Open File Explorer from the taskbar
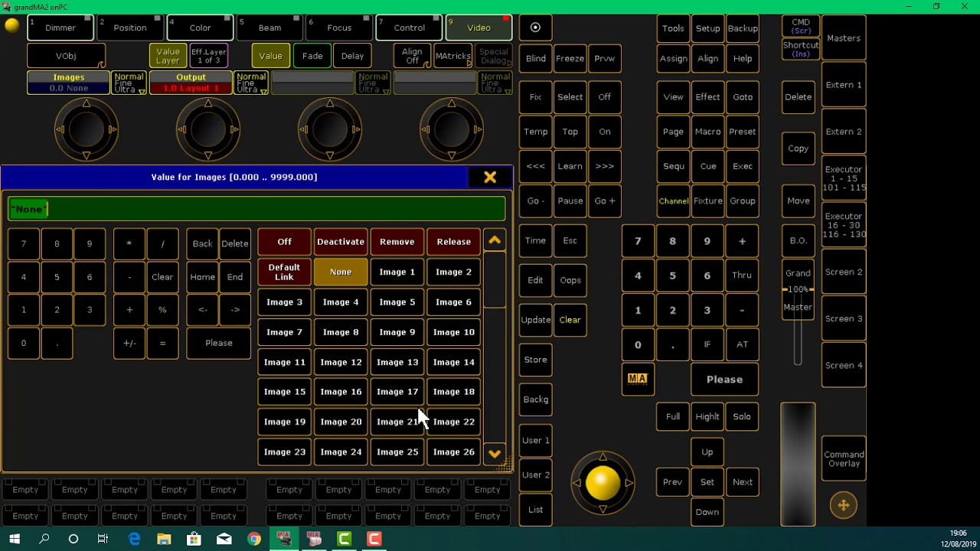The image size is (980, 551). (164, 539)
